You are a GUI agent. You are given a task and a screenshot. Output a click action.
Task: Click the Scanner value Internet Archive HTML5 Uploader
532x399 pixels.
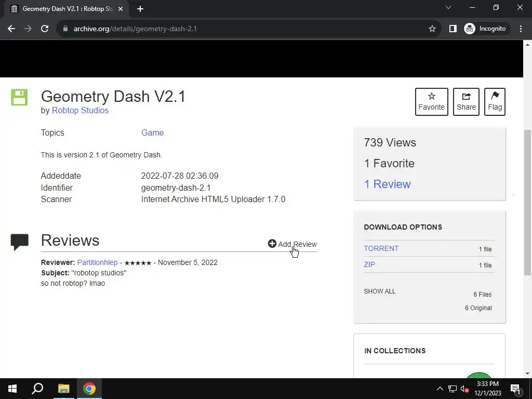[x=213, y=199]
